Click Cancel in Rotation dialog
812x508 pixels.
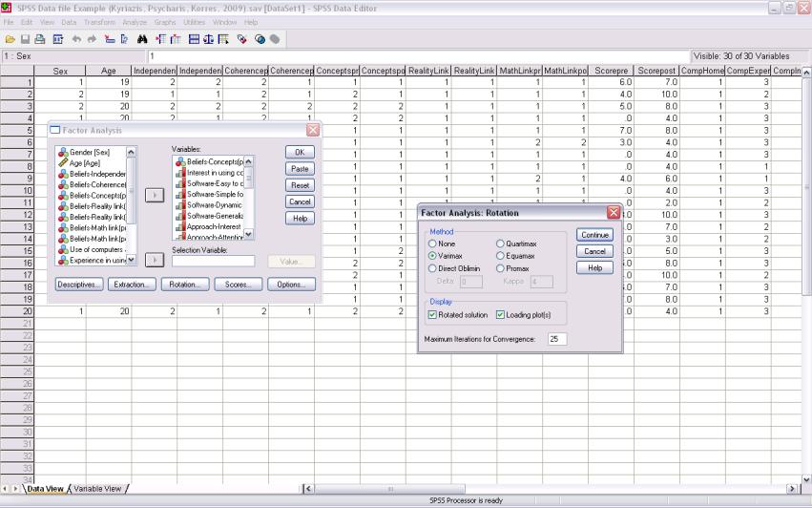(x=594, y=251)
